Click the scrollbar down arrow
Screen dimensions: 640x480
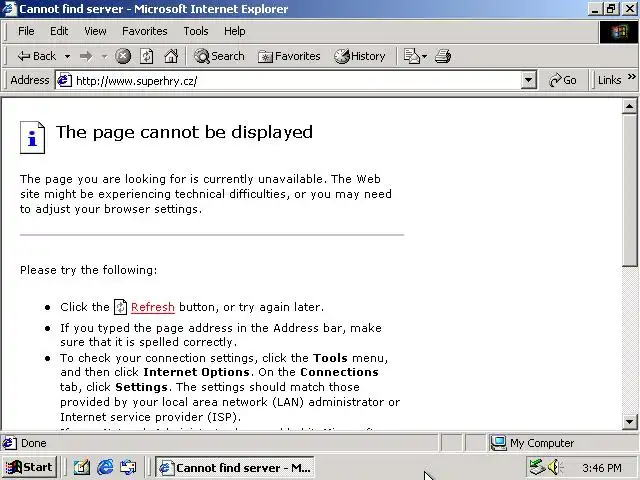click(629, 422)
